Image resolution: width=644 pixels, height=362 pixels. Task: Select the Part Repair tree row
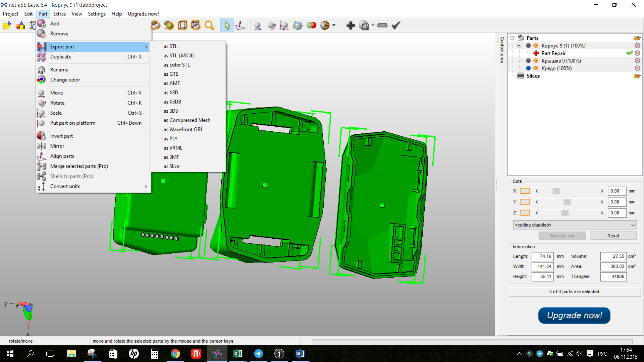(x=553, y=53)
